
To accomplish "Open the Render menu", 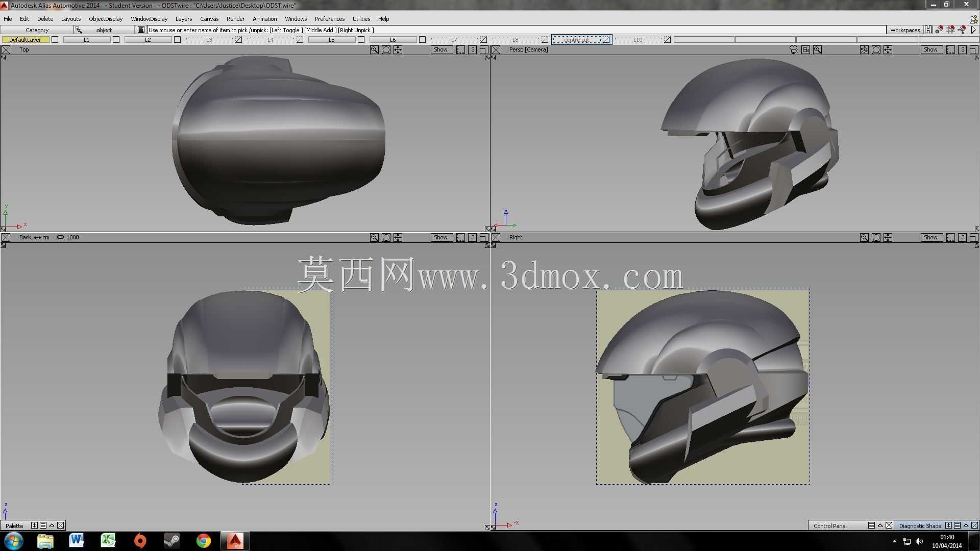I will [235, 19].
